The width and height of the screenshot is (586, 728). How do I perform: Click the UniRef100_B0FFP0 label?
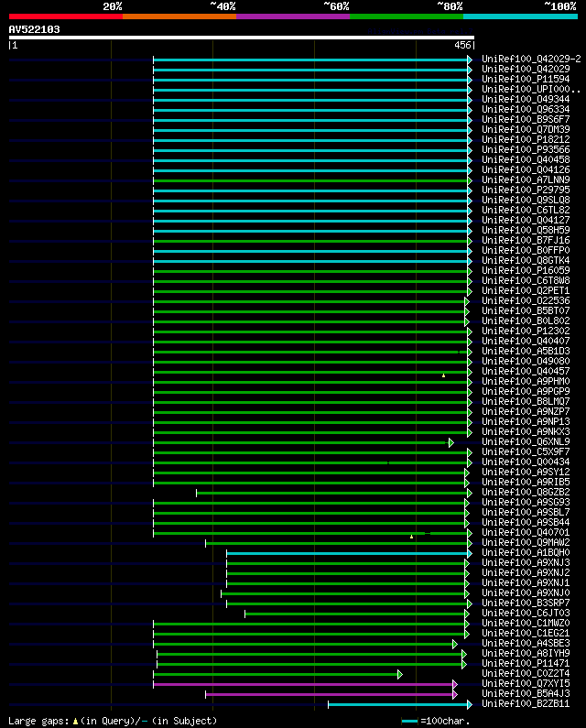click(526, 251)
